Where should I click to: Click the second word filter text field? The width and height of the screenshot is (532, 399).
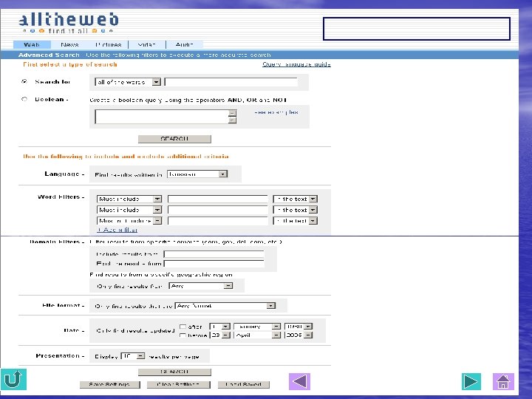tap(217, 210)
